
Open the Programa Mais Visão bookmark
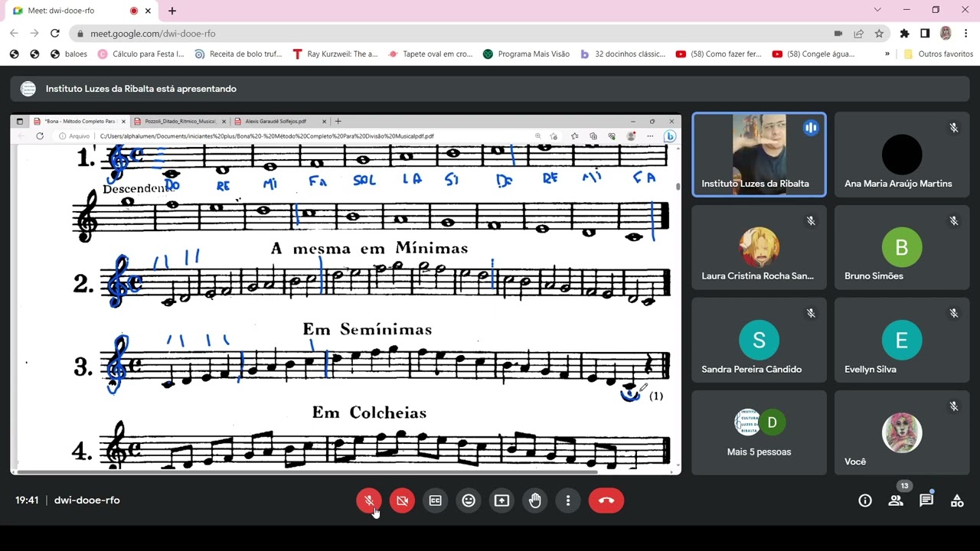coord(526,54)
